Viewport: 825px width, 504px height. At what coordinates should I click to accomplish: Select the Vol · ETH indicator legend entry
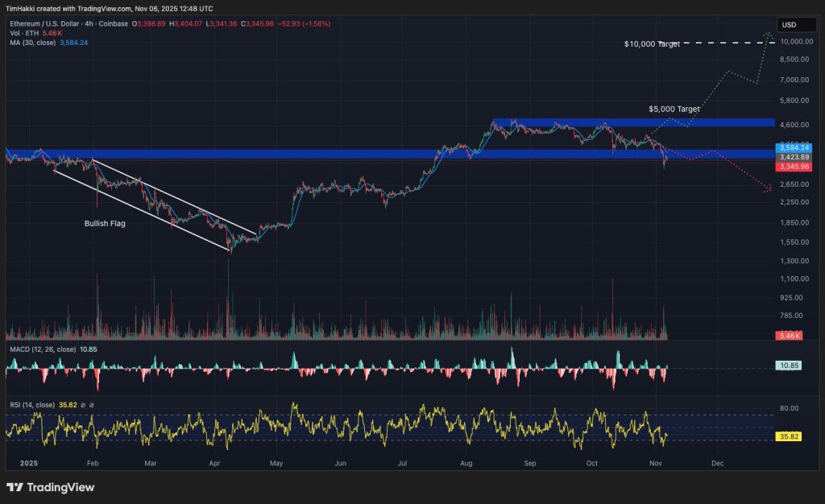(x=24, y=33)
